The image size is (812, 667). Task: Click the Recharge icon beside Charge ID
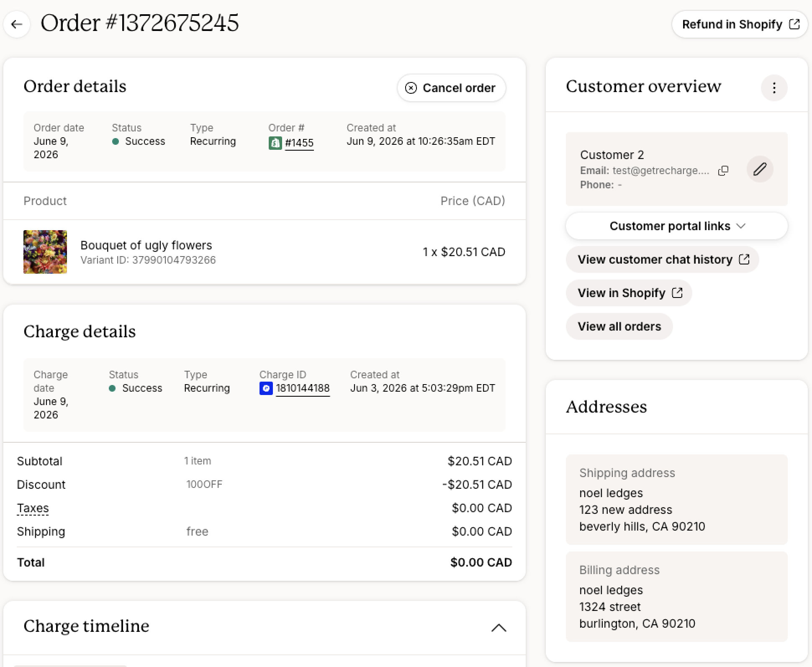[x=266, y=388]
